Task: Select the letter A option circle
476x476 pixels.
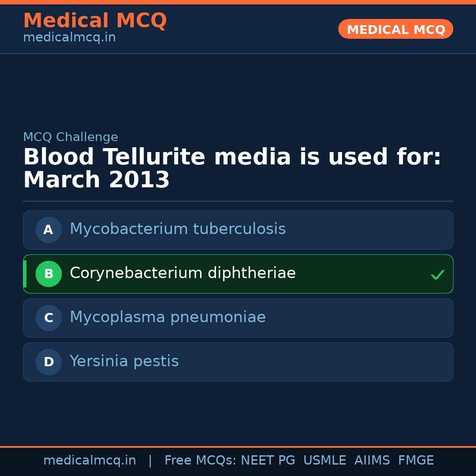Action: pyautogui.click(x=48, y=230)
